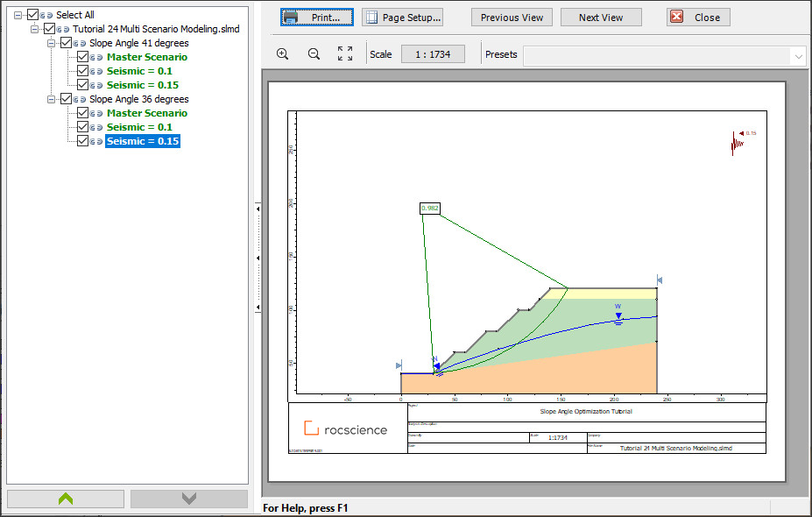Screen dimensions: 812x517
Task: Click the Zoom In magnifier icon
Action: point(282,53)
